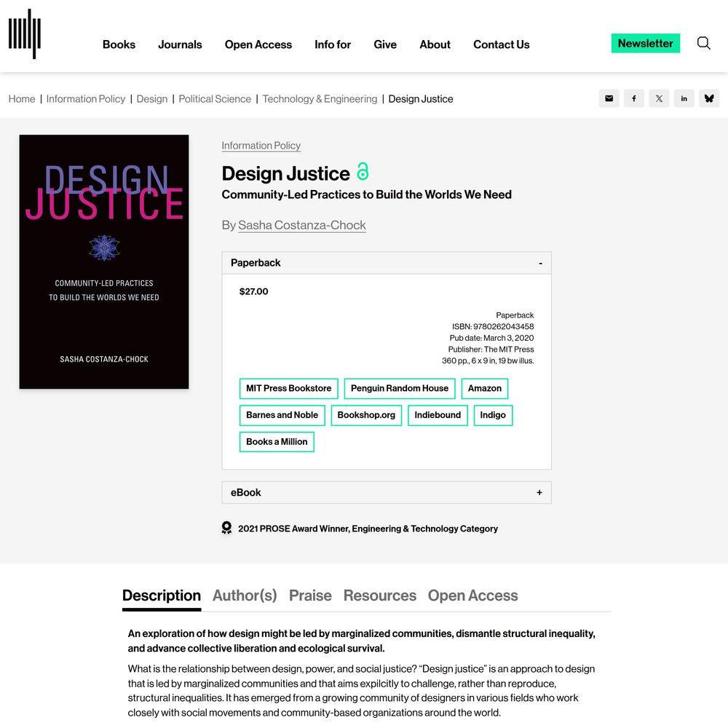Click the Newsletter button
Viewport: 728px width, 728px height.
(x=645, y=43)
